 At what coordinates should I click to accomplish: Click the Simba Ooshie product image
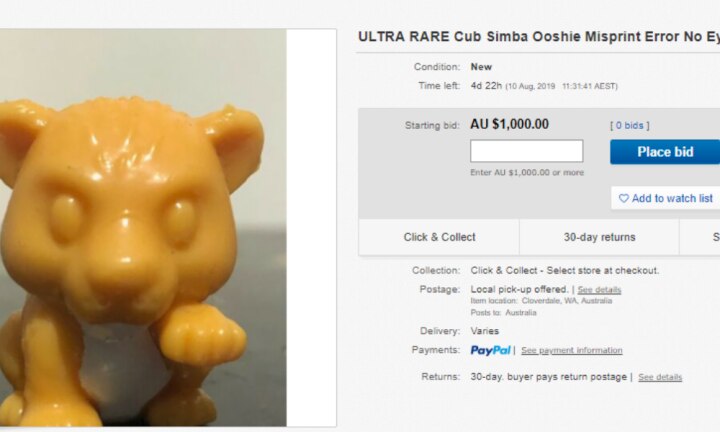pos(143,228)
